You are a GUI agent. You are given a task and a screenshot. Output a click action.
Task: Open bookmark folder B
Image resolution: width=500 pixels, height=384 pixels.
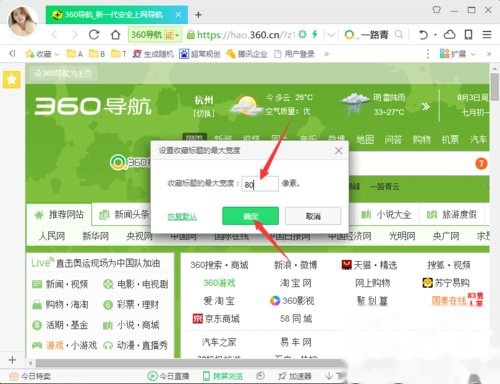click(x=97, y=54)
